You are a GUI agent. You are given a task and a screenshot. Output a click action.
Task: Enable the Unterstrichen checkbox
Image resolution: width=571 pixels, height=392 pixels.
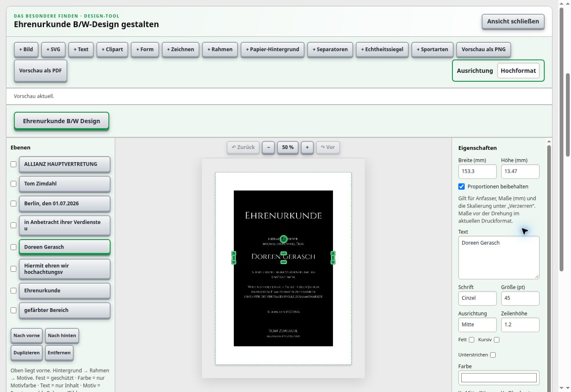click(x=493, y=355)
